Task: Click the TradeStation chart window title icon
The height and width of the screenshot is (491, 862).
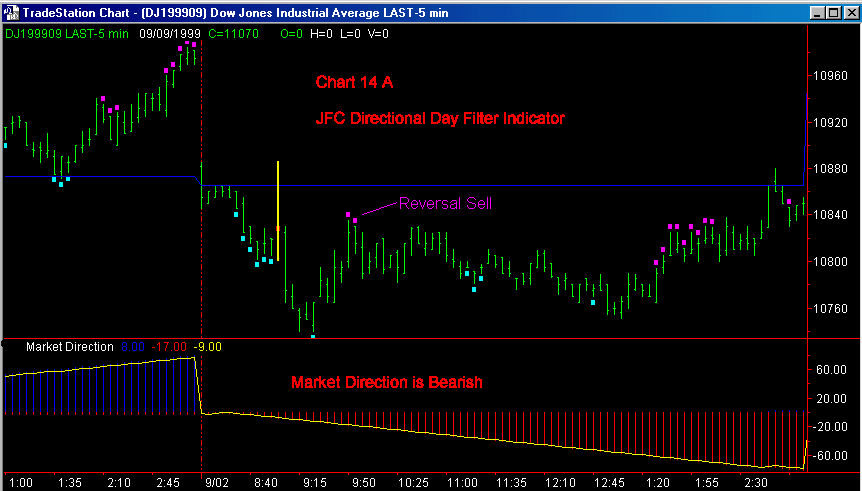Action: click(11, 12)
